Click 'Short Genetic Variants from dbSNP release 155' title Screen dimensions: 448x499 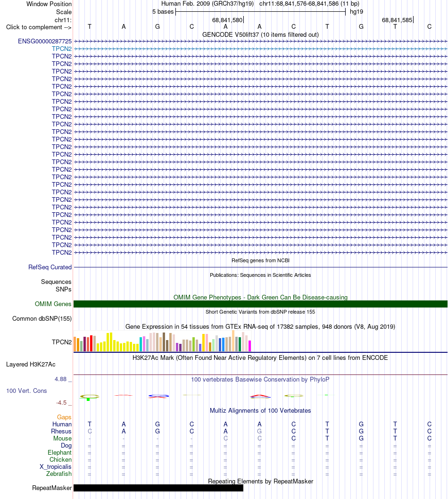click(x=260, y=312)
